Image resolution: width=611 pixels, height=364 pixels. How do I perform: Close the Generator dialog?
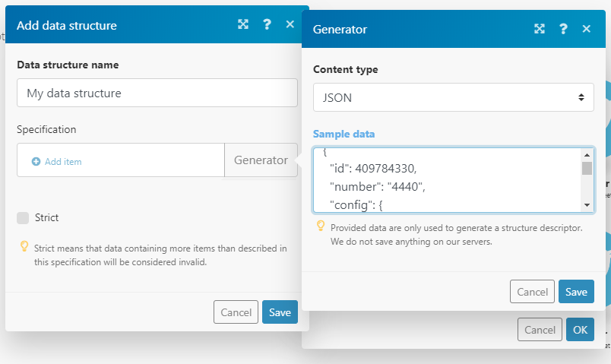pyautogui.click(x=587, y=29)
